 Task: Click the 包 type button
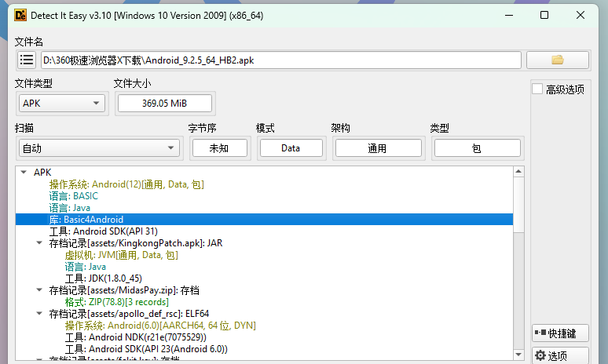tap(478, 148)
